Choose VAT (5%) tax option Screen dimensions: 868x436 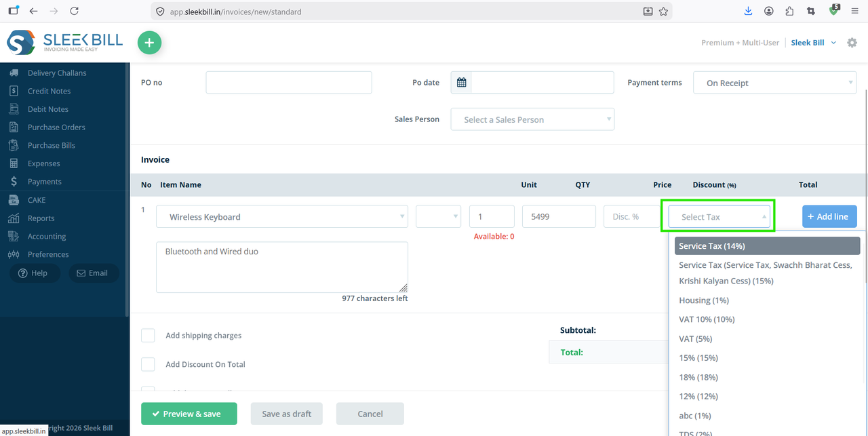(768, 338)
